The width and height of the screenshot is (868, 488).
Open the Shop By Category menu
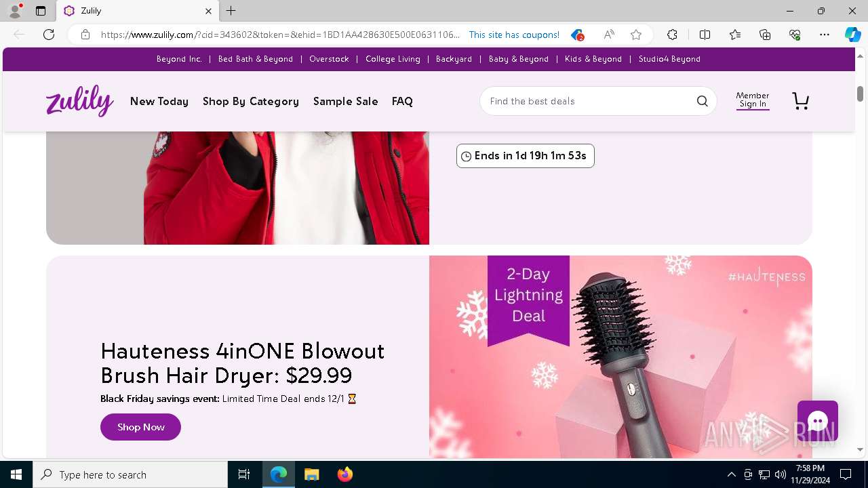(251, 101)
